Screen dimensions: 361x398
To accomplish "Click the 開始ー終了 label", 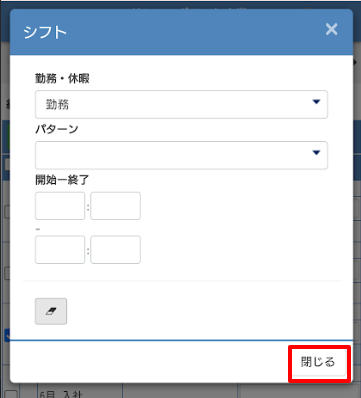I will point(62,180).
